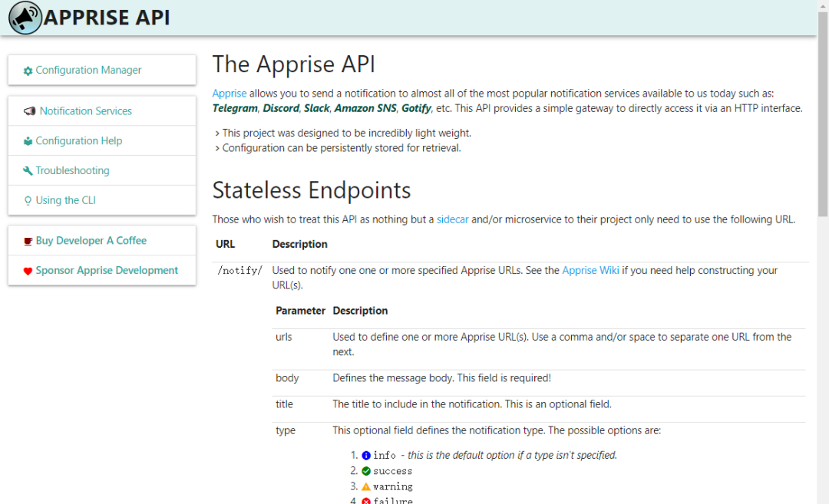The height and width of the screenshot is (504, 829).
Task: Click the orange warning triangle icon
Action: [366, 486]
